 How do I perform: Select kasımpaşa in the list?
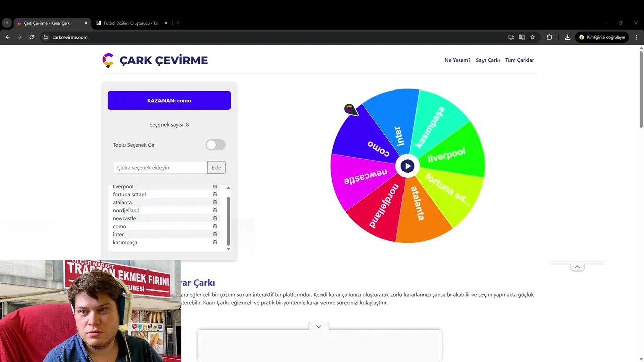tap(125, 242)
